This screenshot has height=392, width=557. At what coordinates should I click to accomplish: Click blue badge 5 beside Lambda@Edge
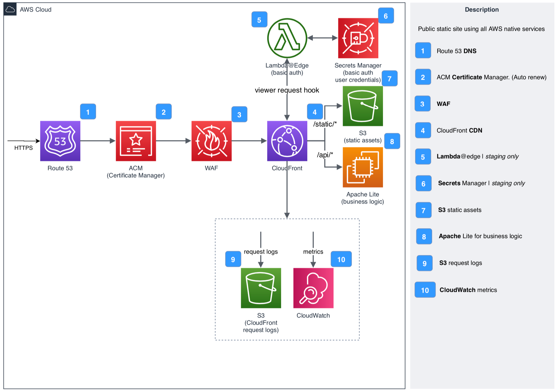259,20
